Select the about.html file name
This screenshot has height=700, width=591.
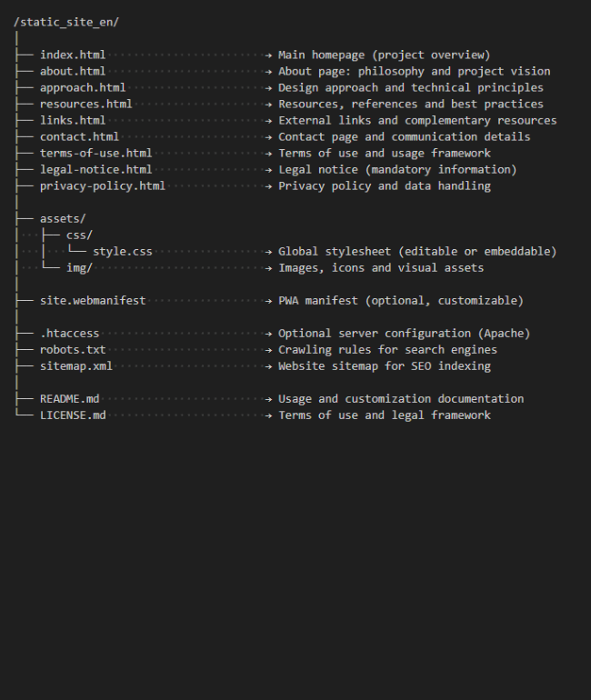73,72
